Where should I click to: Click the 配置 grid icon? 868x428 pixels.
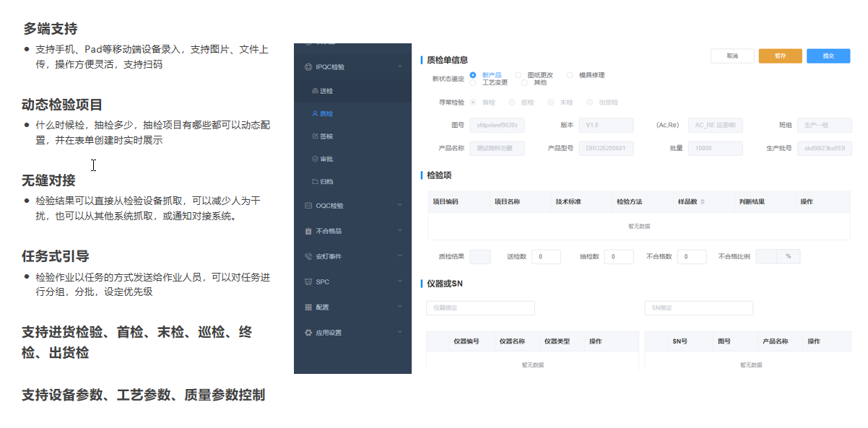point(308,307)
